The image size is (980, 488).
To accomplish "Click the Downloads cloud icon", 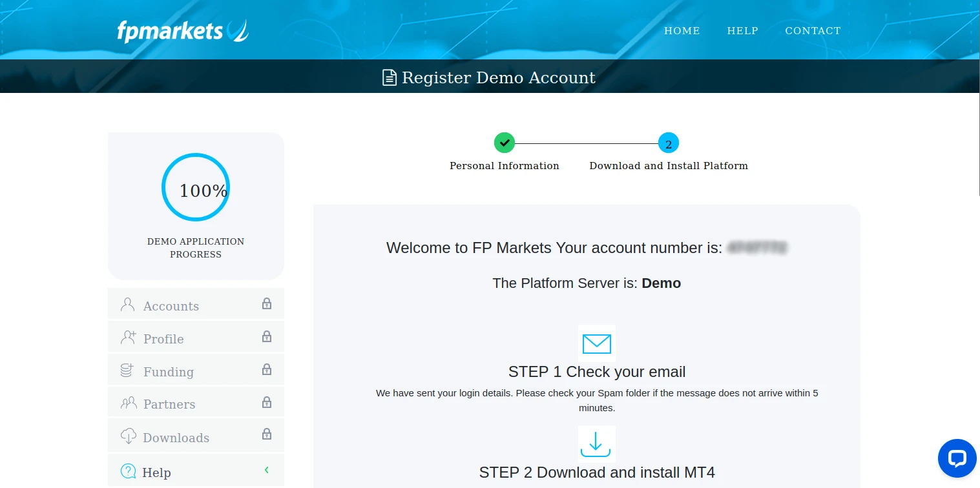I will 129,436.
